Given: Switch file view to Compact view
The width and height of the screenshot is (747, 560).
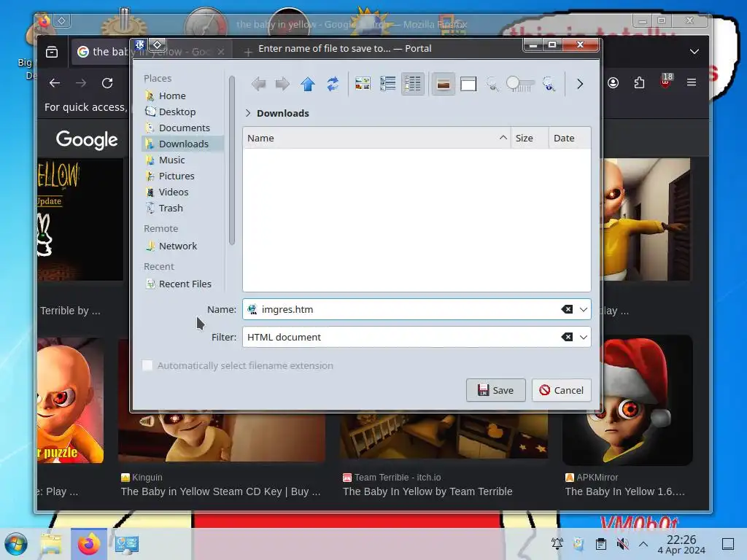Looking at the screenshot, I should [x=388, y=85].
